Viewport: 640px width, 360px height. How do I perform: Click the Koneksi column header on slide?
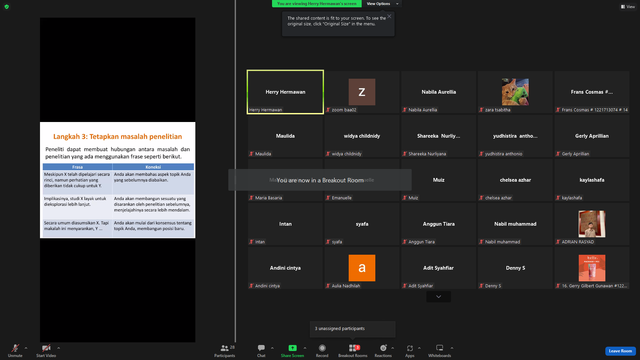tap(153, 167)
